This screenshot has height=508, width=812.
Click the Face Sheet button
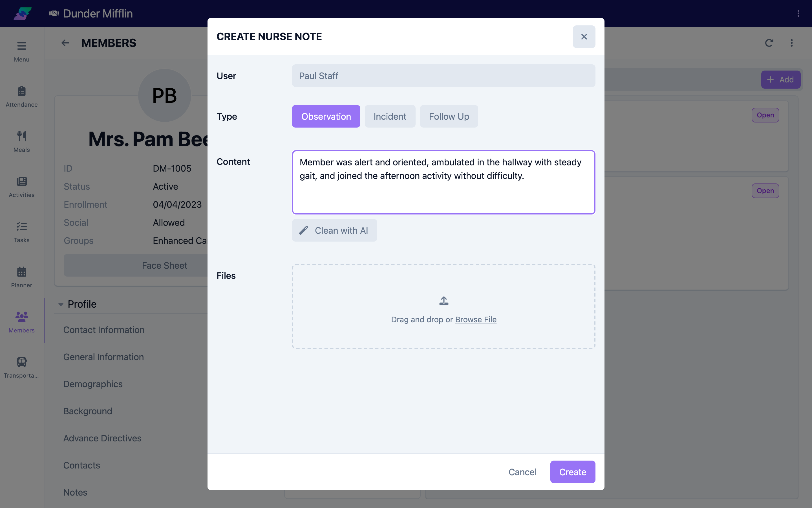(x=164, y=265)
